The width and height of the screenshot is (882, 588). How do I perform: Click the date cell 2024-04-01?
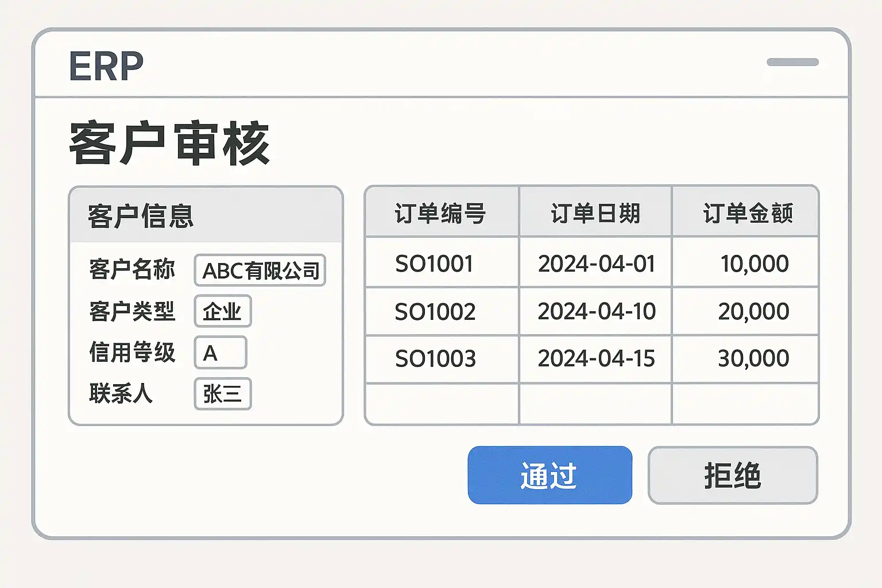[597, 264]
